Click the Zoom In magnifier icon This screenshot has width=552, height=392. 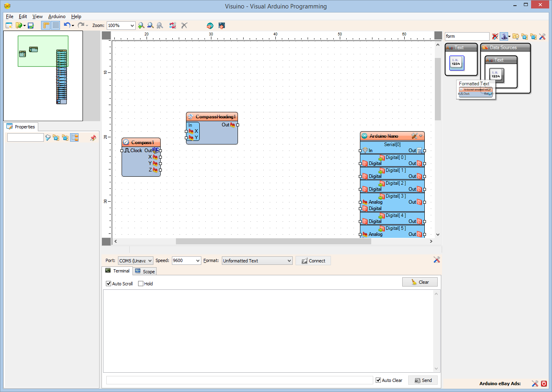(141, 25)
